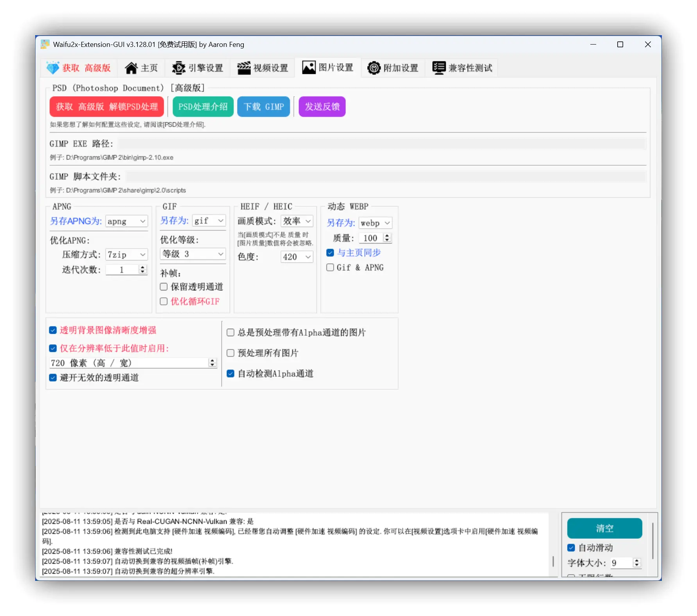Viewport: 697px width, 616px height.
Task: Open the 视频设置 tab
Action: pyautogui.click(x=263, y=68)
